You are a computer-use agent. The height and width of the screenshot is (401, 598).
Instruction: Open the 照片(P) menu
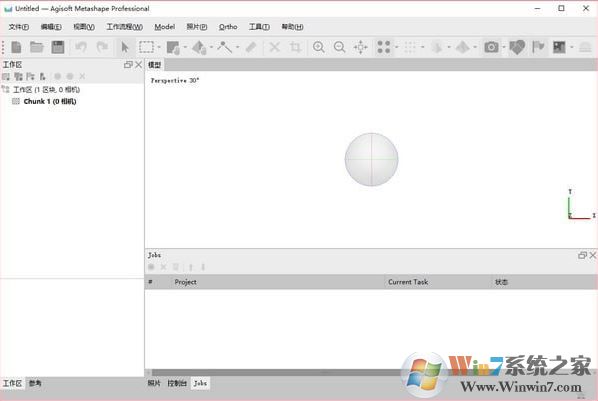[x=197, y=27]
